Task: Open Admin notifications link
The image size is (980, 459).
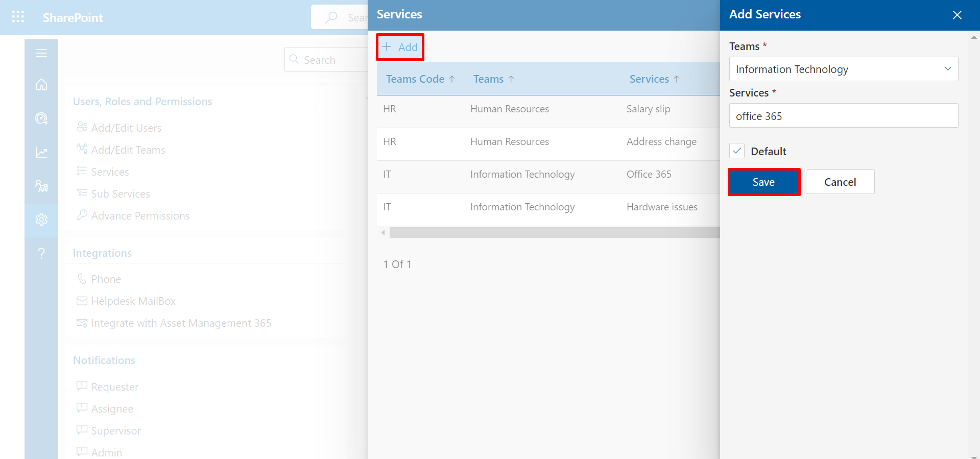Action: click(x=107, y=453)
